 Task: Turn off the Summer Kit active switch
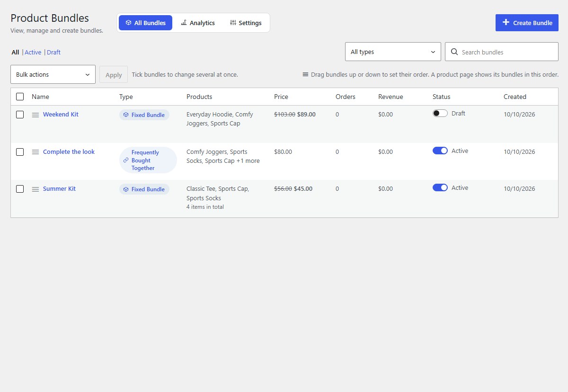pos(440,187)
